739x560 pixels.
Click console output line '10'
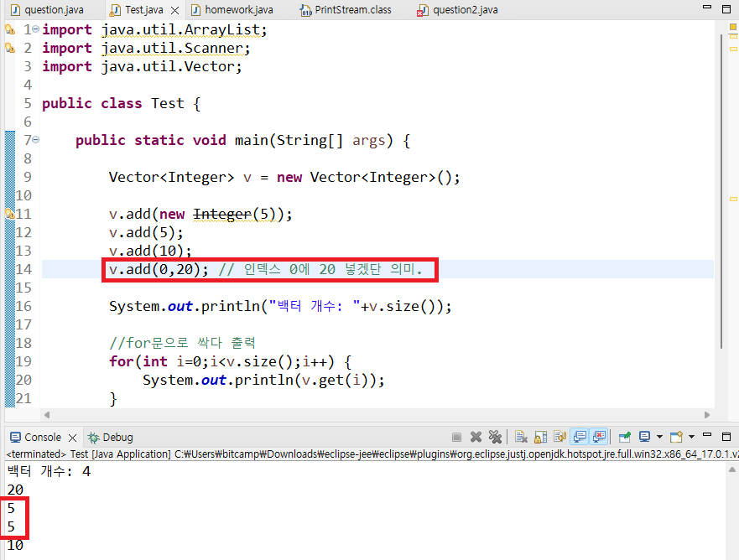tap(15, 545)
